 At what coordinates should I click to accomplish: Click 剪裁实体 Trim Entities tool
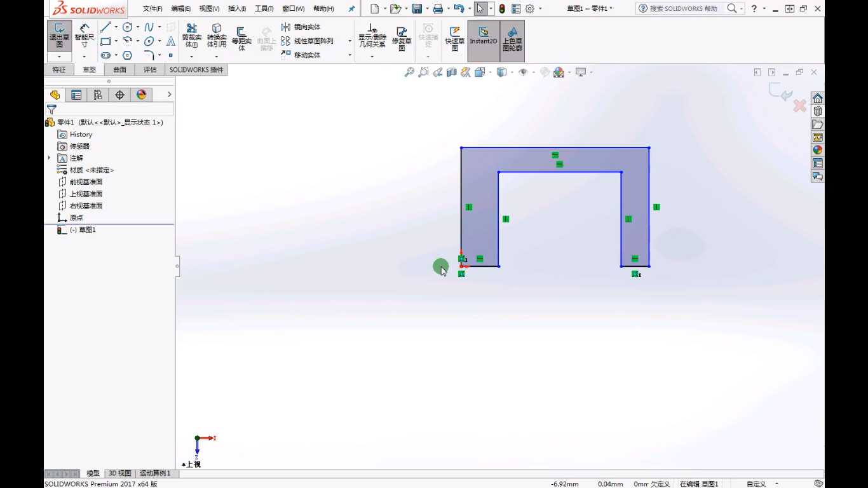click(x=191, y=36)
